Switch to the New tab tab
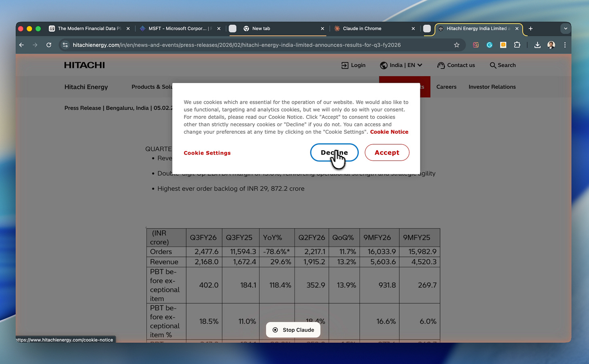This screenshot has height=364, width=589. (283, 29)
